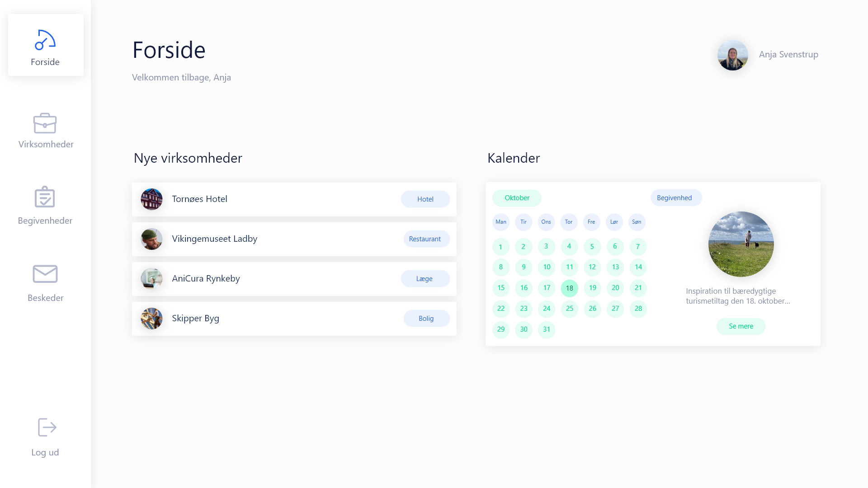The image size is (868, 488).
Task: Click the Se mere button
Action: (741, 326)
